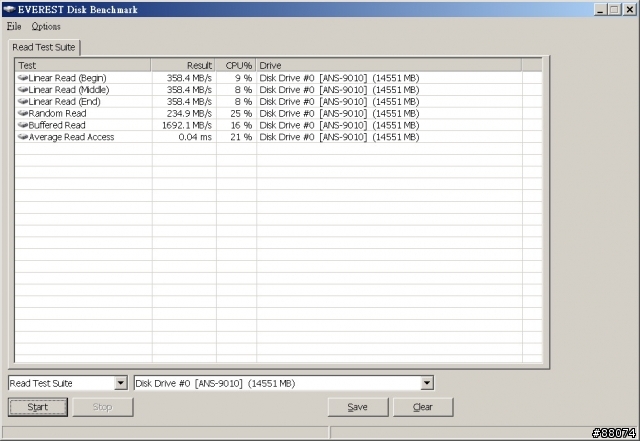Click the Drive cell in Random Read row
Image resolution: width=640 pixels, height=441 pixels.
click(339, 113)
